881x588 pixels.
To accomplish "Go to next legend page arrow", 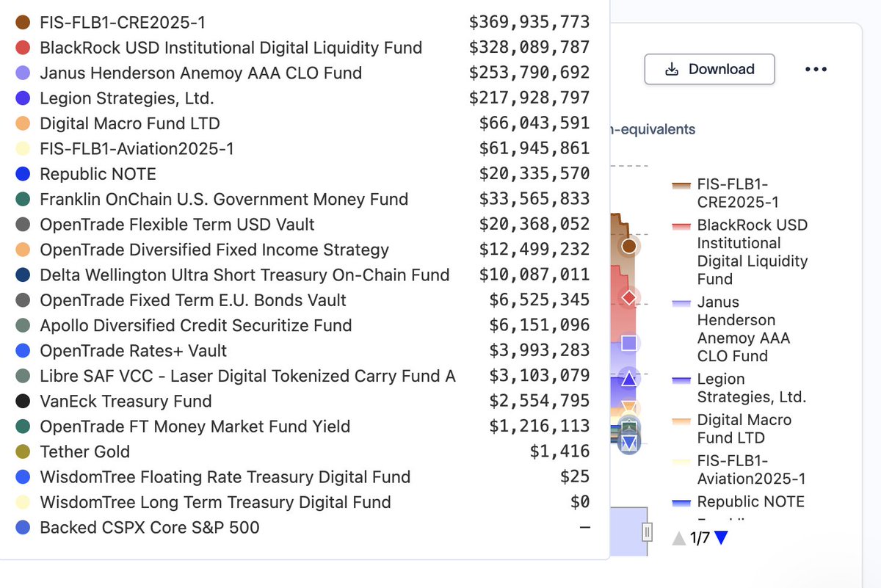I will click(x=721, y=538).
